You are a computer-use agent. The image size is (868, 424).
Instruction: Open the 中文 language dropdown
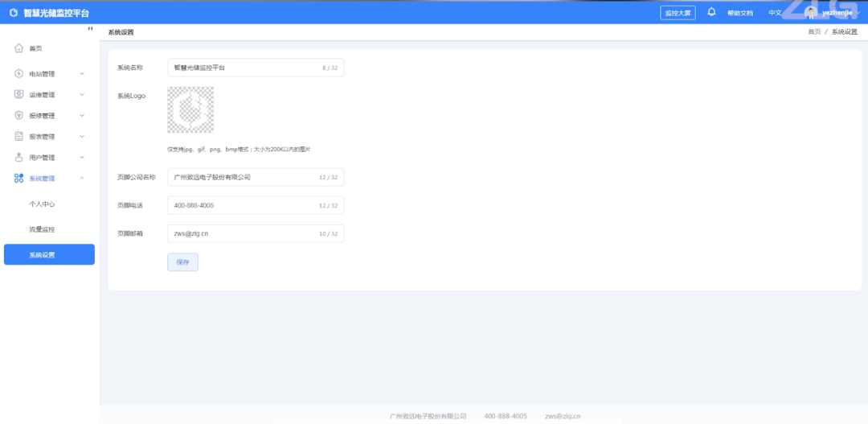(775, 13)
